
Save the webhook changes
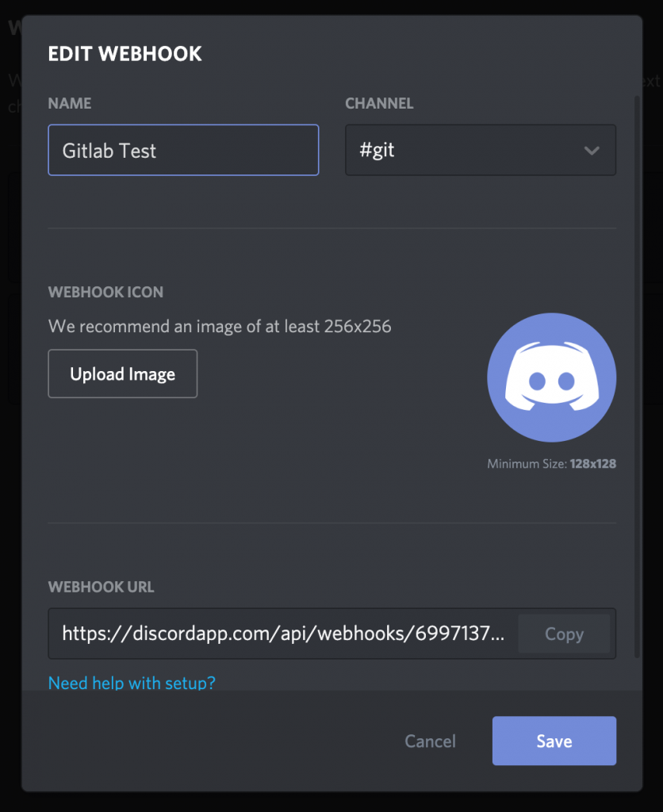(554, 741)
